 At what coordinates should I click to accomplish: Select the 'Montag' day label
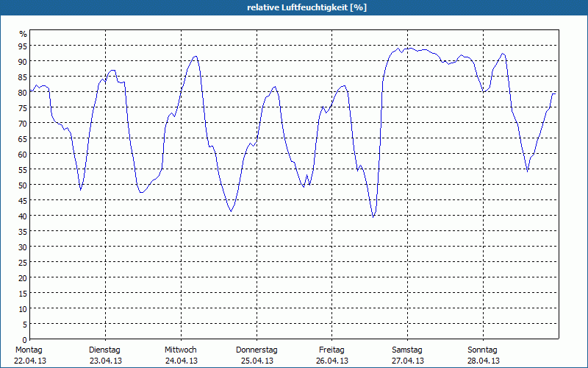click(29, 350)
